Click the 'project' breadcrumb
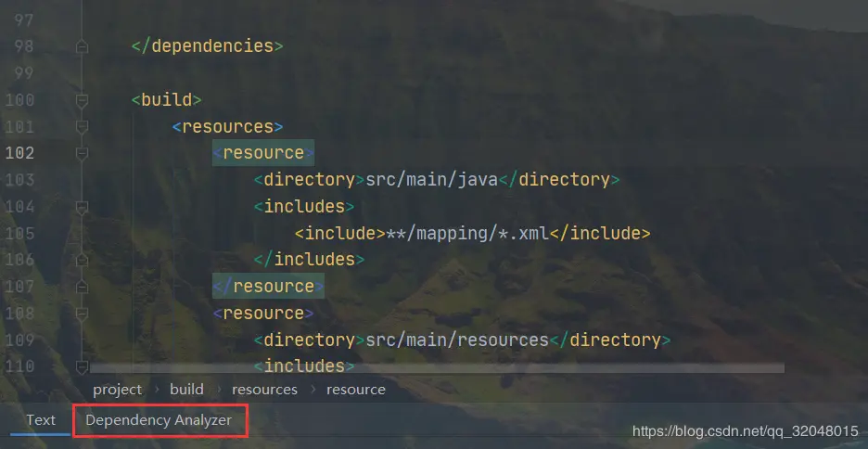This screenshot has width=868, height=449. (118, 390)
